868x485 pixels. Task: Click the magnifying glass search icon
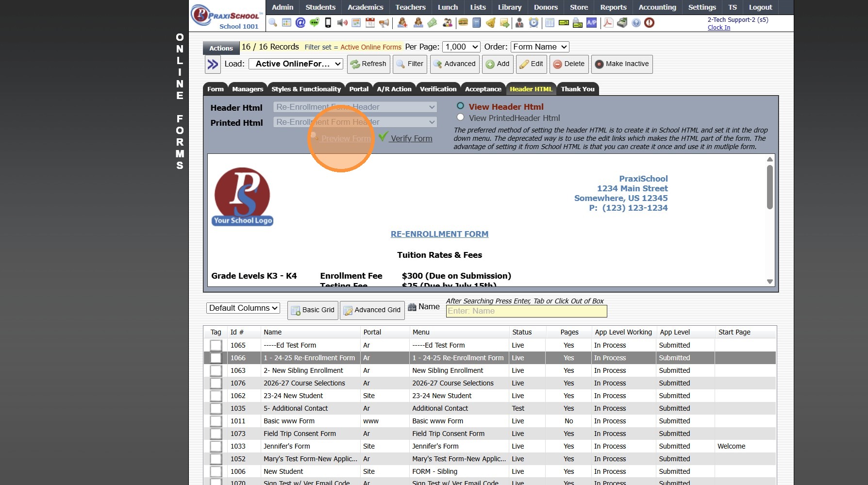coord(273,23)
